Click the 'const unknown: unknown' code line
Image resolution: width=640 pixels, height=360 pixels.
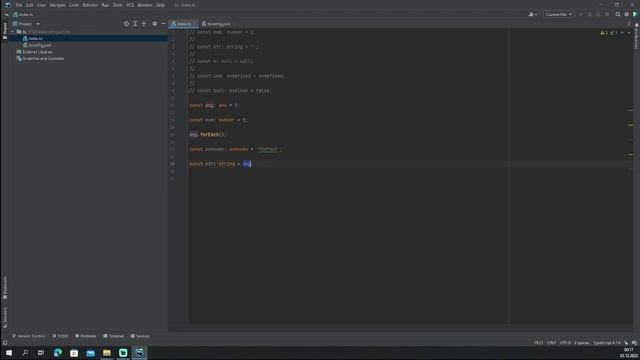click(236, 149)
